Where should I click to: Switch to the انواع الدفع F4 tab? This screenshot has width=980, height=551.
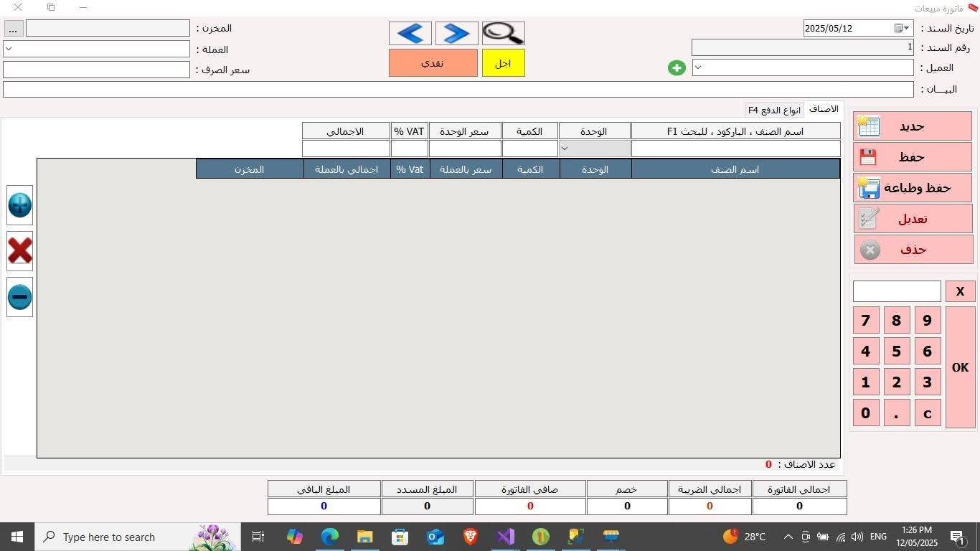click(x=773, y=110)
